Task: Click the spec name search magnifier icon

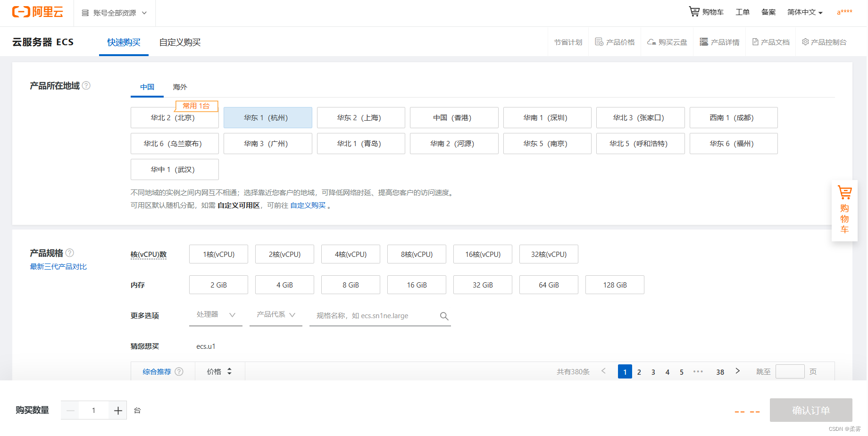Action: click(444, 316)
